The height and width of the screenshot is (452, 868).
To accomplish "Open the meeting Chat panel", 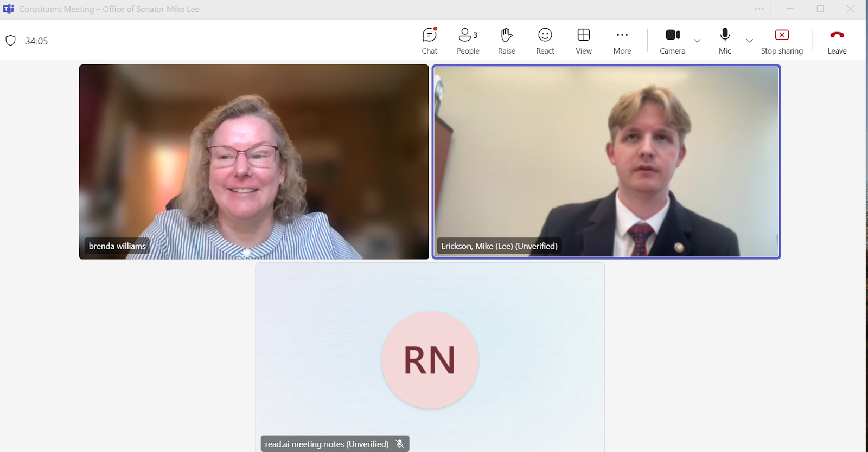I will pos(429,41).
